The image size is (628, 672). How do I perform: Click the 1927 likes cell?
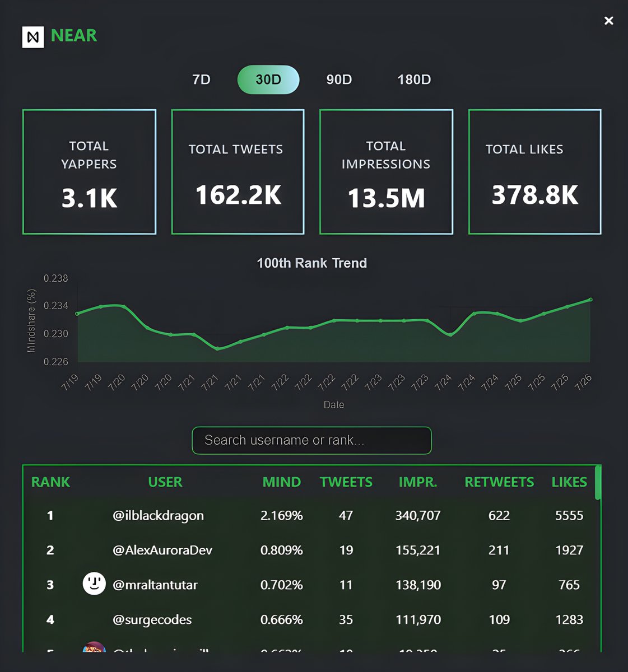(x=569, y=550)
